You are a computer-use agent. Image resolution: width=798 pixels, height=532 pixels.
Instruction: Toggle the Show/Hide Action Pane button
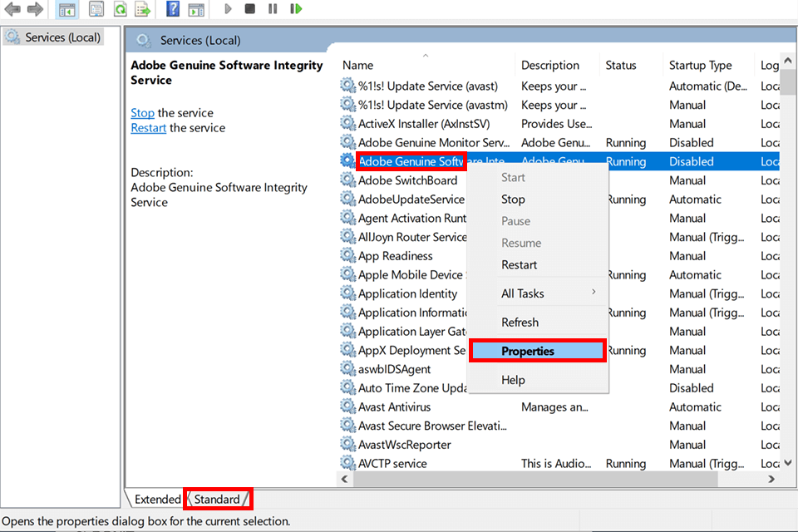pos(195,9)
